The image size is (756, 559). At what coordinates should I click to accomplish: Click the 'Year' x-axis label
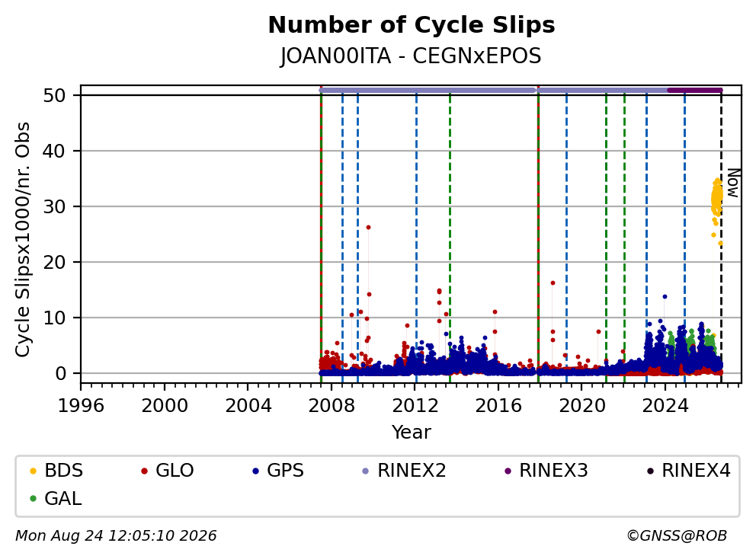412,433
